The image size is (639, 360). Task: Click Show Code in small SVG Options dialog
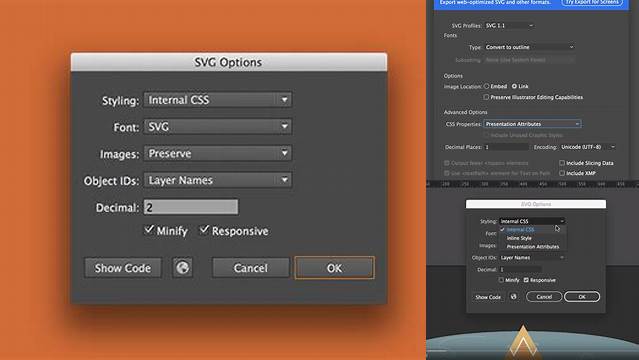[x=488, y=297]
